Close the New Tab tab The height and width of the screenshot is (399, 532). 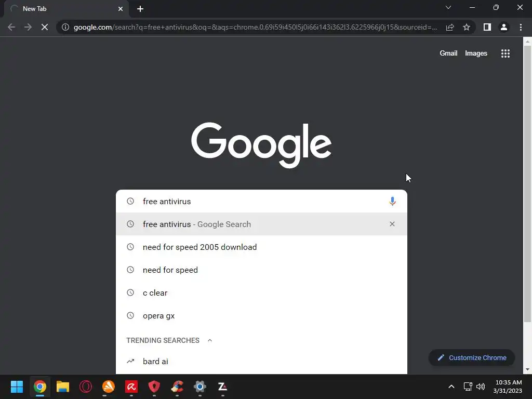point(121,9)
